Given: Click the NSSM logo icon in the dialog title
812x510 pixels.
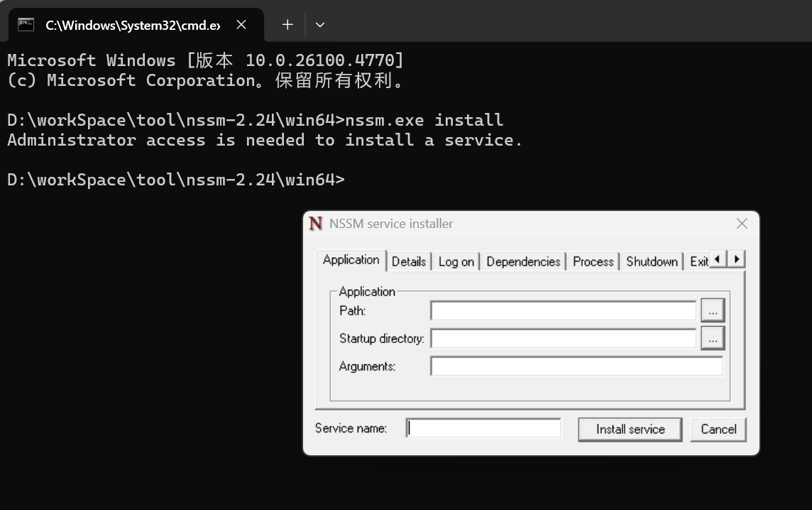Looking at the screenshot, I should point(316,223).
